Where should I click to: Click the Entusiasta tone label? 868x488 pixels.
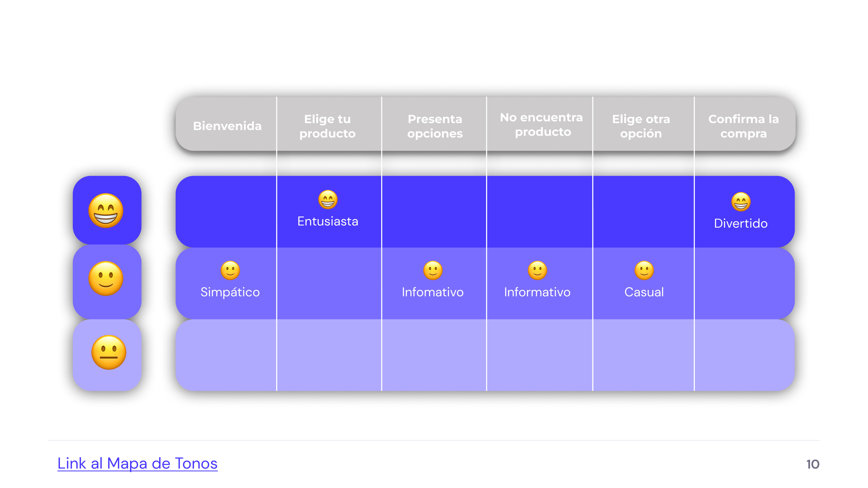click(x=328, y=221)
